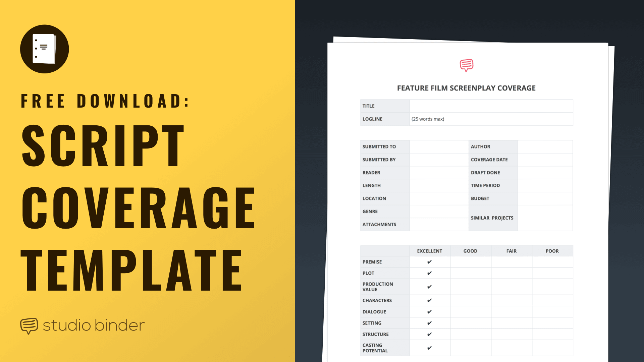Click the EXCELLENT column header
This screenshot has width=644, height=362.
(430, 251)
